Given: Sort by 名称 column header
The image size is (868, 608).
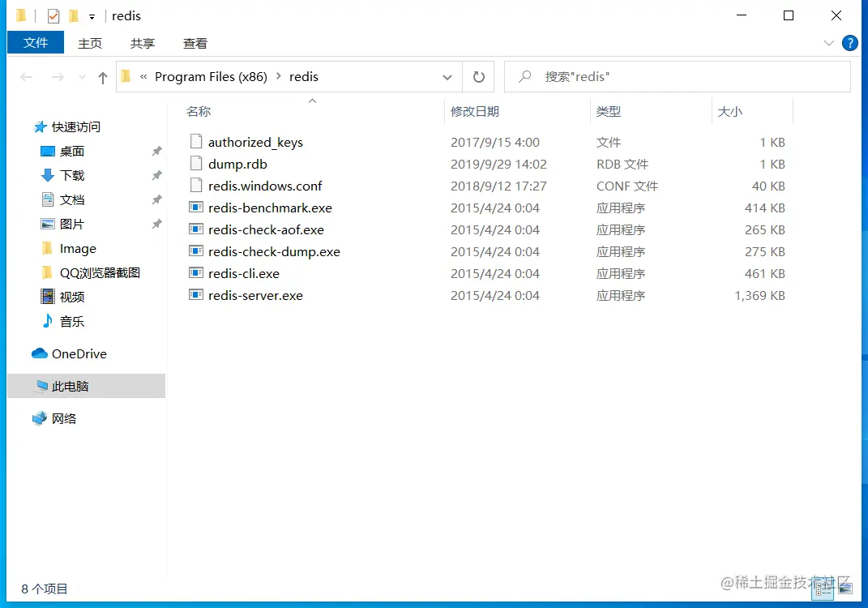Looking at the screenshot, I should click(x=199, y=111).
